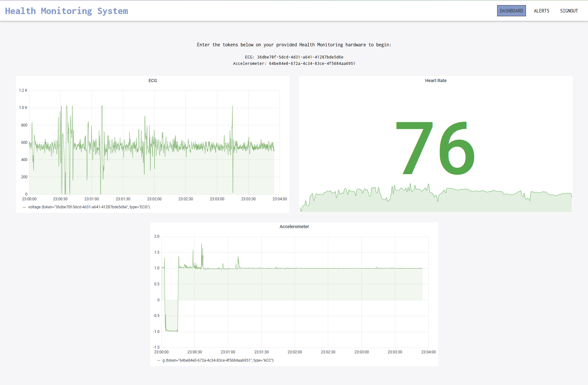Viewport: 588px width, 385px height.
Task: Toggle the voltage series in ECG legend
Action: [89, 207]
